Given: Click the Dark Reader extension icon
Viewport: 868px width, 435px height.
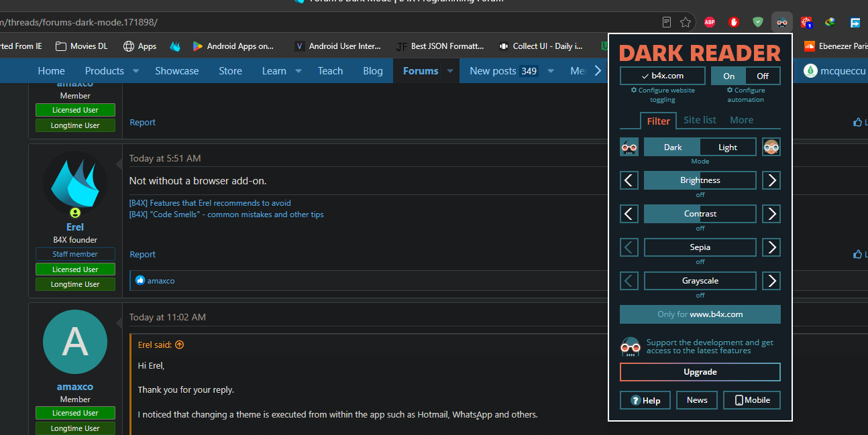Looking at the screenshot, I should [782, 22].
